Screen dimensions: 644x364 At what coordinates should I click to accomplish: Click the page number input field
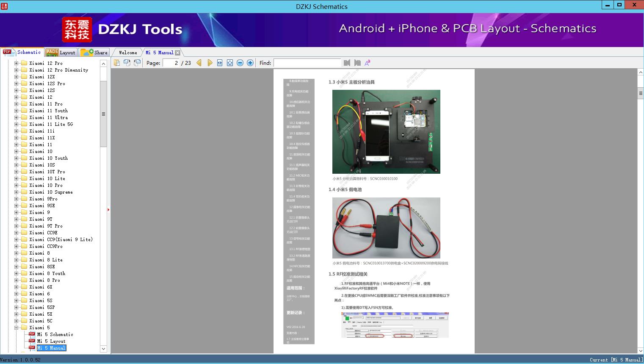point(171,63)
